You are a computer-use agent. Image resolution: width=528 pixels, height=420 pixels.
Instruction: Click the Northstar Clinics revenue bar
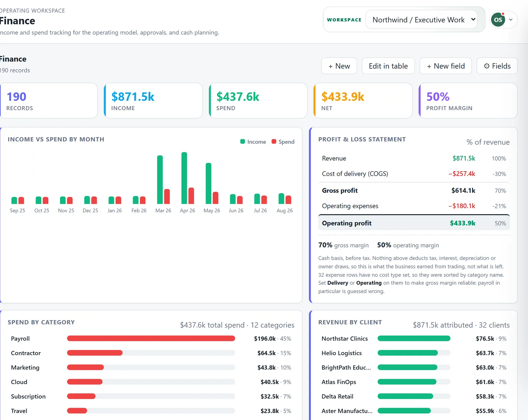414,339
